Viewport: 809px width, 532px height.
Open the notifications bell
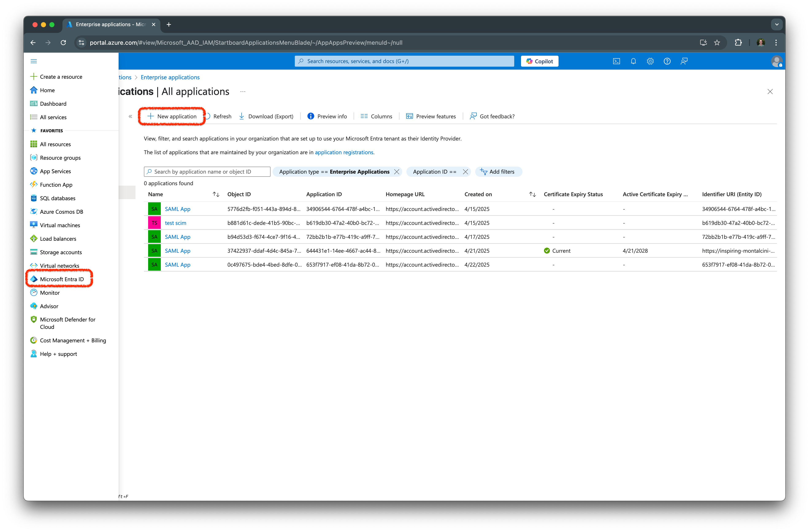coord(633,61)
